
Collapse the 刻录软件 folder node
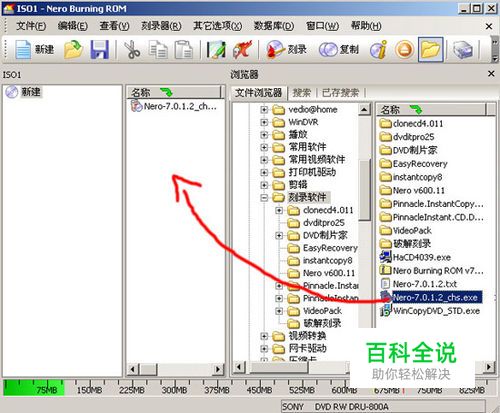tap(264, 198)
